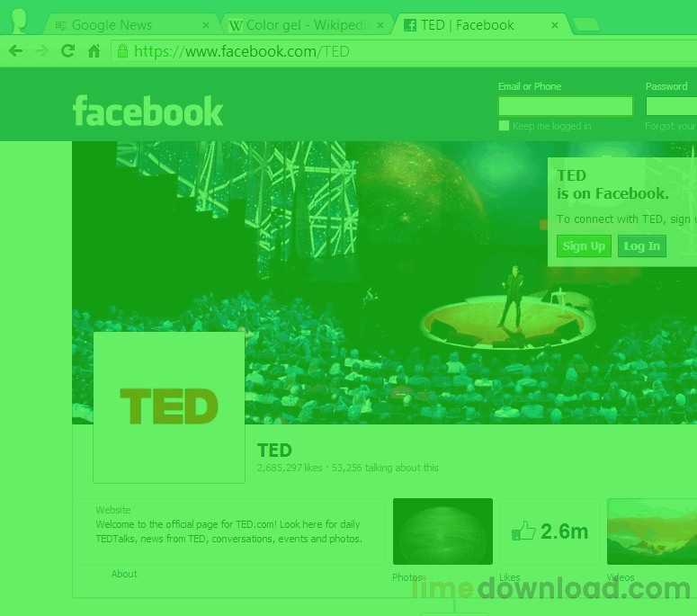Switch to Color gel - Wikipedia tab
The height and width of the screenshot is (616, 697).
point(308,25)
